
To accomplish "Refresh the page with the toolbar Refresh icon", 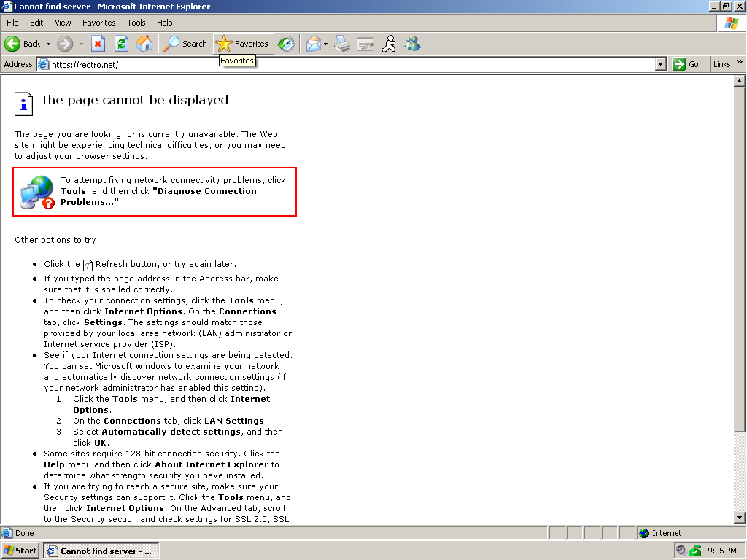I will 121,44.
